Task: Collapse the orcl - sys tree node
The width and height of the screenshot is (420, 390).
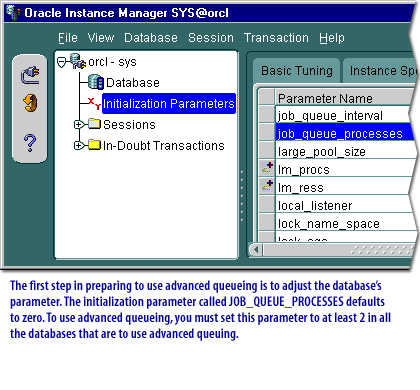Action: pyautogui.click(x=62, y=62)
